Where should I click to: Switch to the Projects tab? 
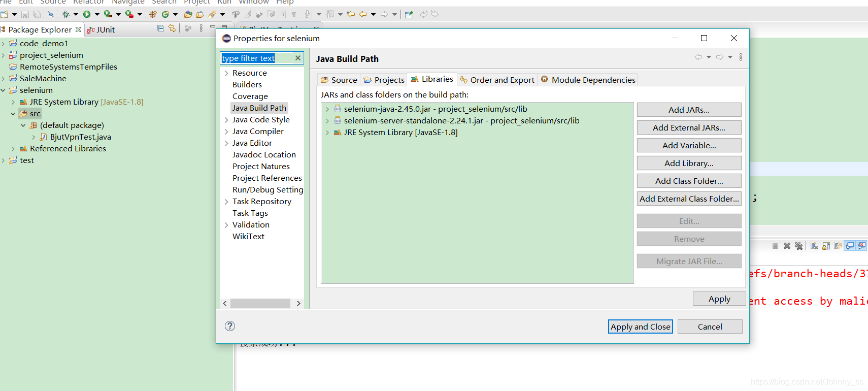click(384, 80)
